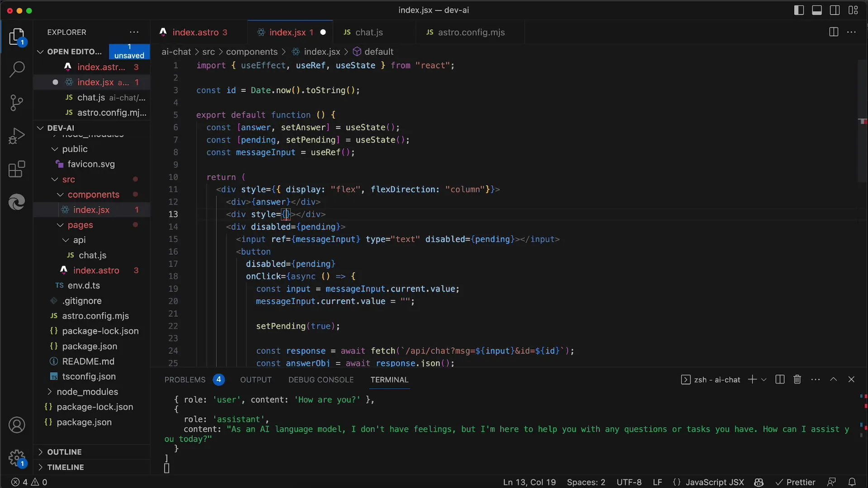Open the PROBLEMS panel tab
Image resolution: width=868 pixels, height=488 pixels.
[x=185, y=380]
